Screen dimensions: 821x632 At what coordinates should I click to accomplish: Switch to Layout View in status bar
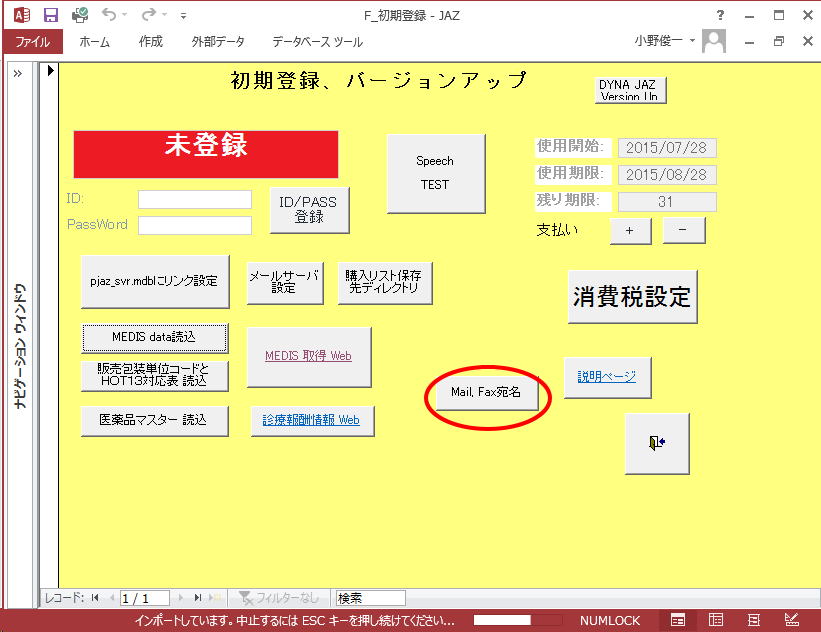(753, 620)
